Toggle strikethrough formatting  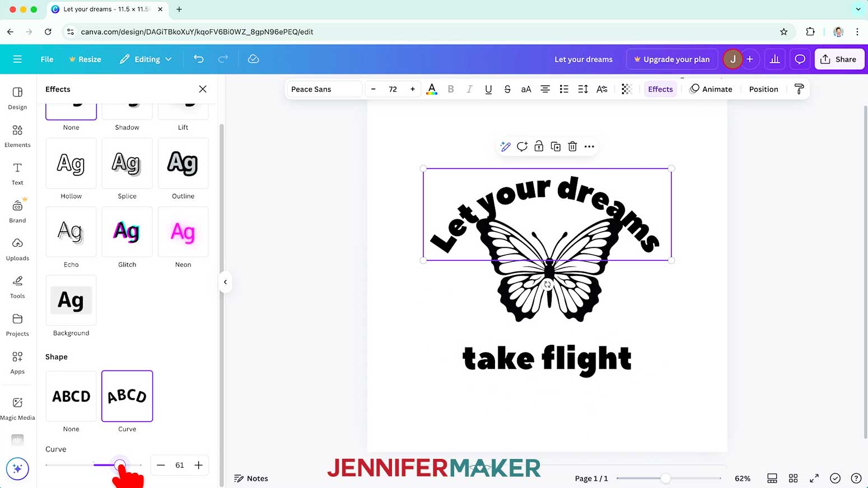click(x=507, y=89)
